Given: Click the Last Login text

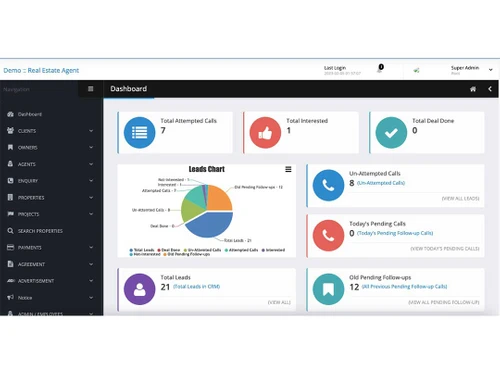Looking at the screenshot, I should coord(335,68).
